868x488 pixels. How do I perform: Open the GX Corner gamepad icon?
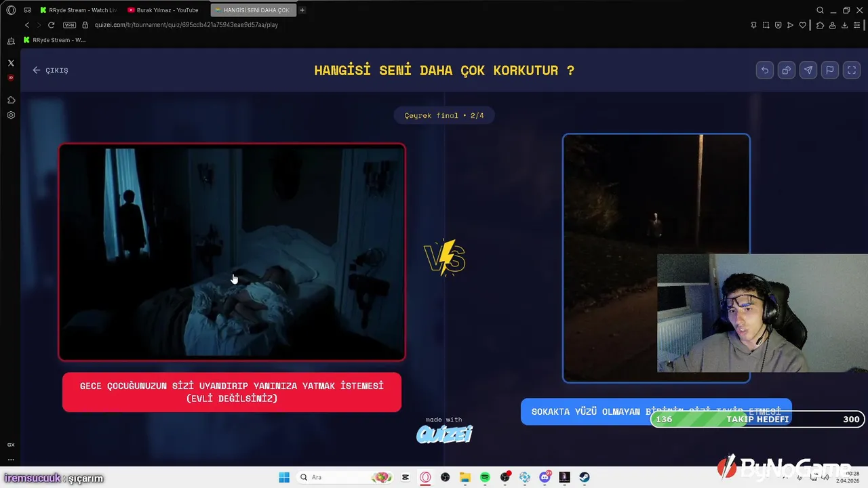[x=28, y=10]
